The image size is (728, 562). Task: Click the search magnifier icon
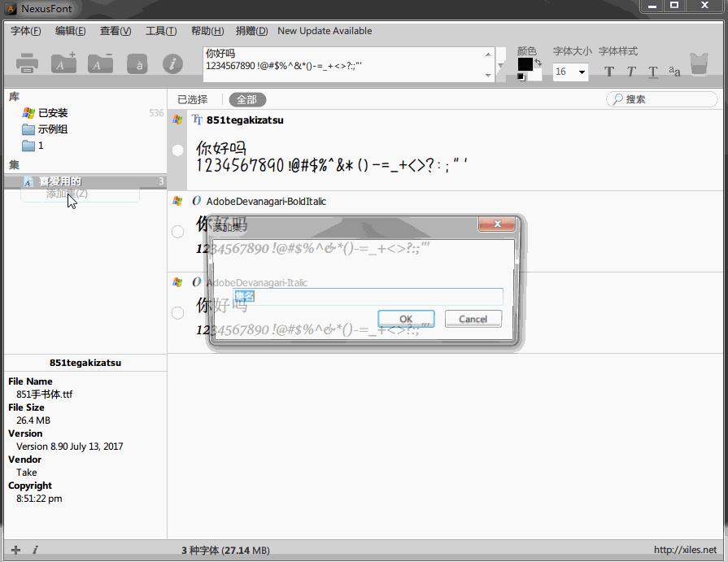tap(617, 99)
